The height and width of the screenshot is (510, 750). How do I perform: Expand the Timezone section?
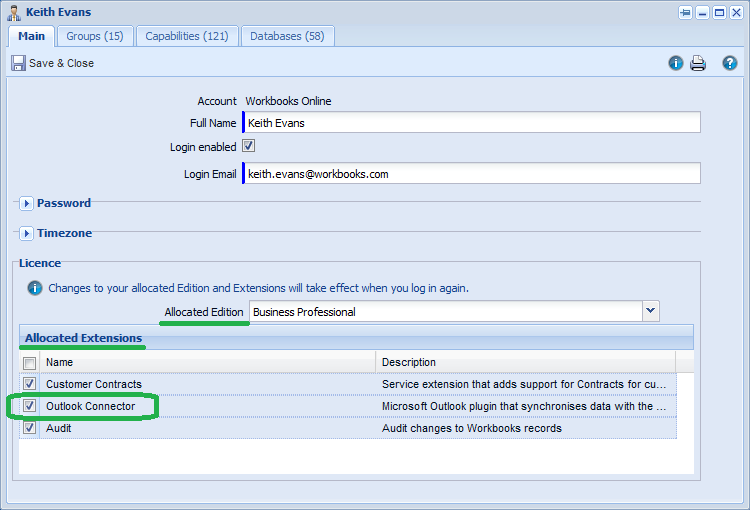pos(26,233)
